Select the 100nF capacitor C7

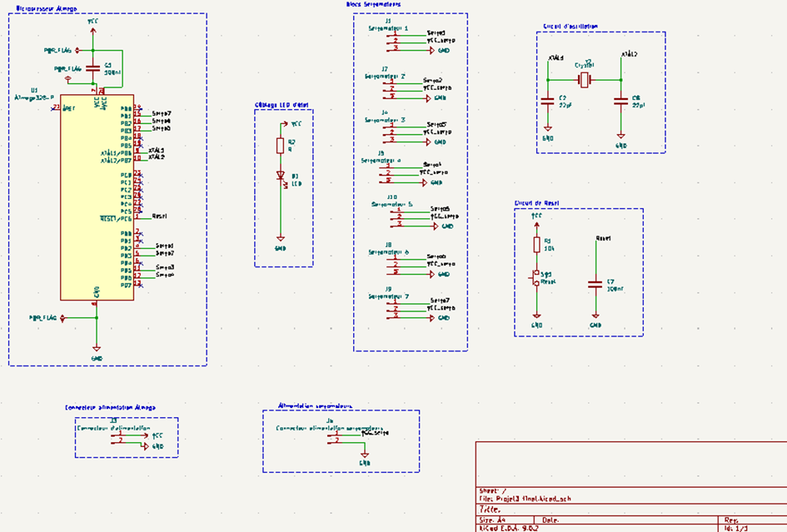(x=595, y=286)
